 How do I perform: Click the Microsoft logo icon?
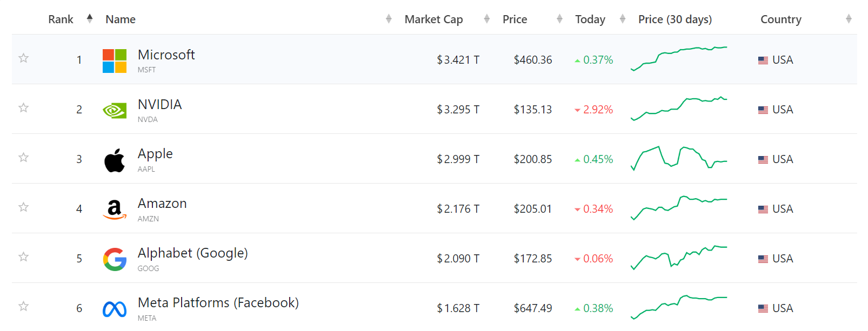pos(115,61)
